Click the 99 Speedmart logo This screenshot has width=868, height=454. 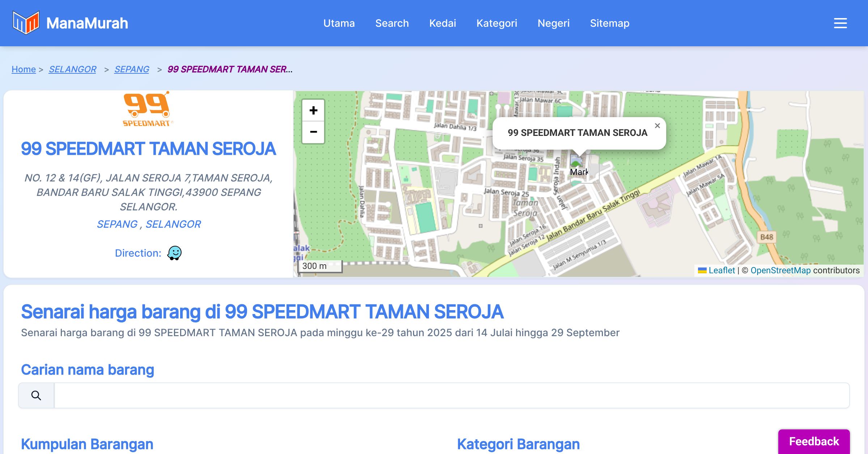pos(148,109)
